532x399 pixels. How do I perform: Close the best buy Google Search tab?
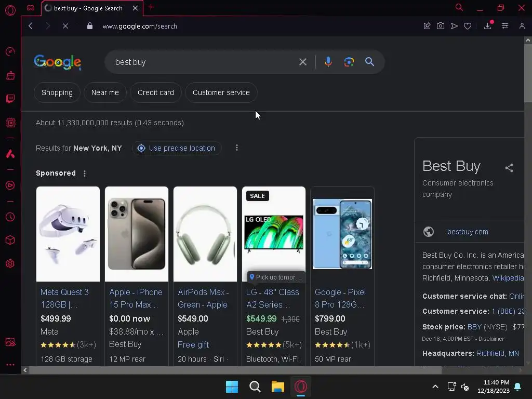tap(136, 8)
